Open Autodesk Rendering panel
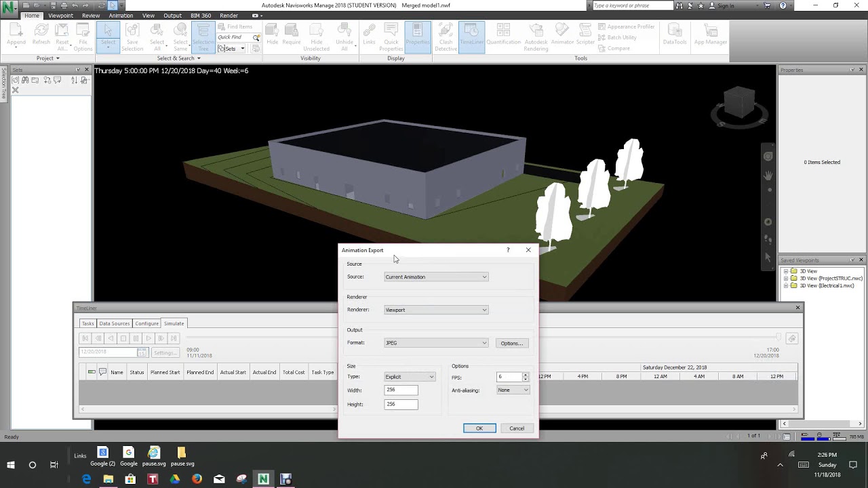 [x=536, y=37]
